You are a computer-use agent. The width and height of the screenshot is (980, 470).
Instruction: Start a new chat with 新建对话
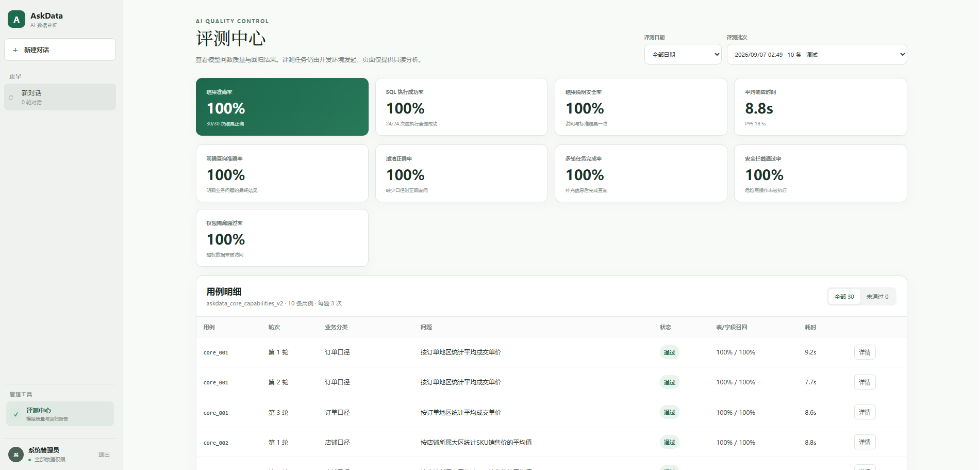pos(60,50)
